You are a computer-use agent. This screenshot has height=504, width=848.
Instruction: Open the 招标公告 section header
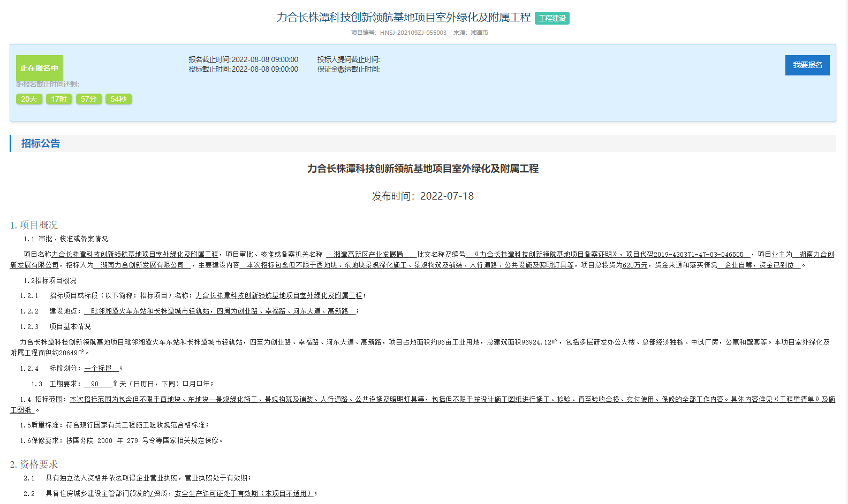tap(41, 143)
